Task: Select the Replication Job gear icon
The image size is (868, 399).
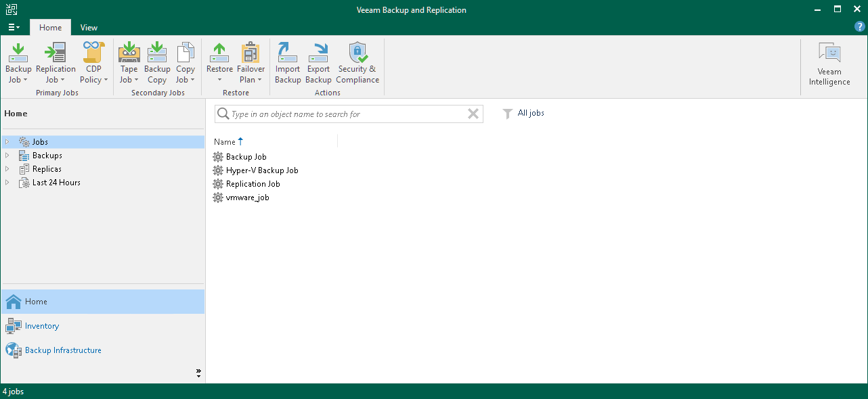Action: (218, 184)
